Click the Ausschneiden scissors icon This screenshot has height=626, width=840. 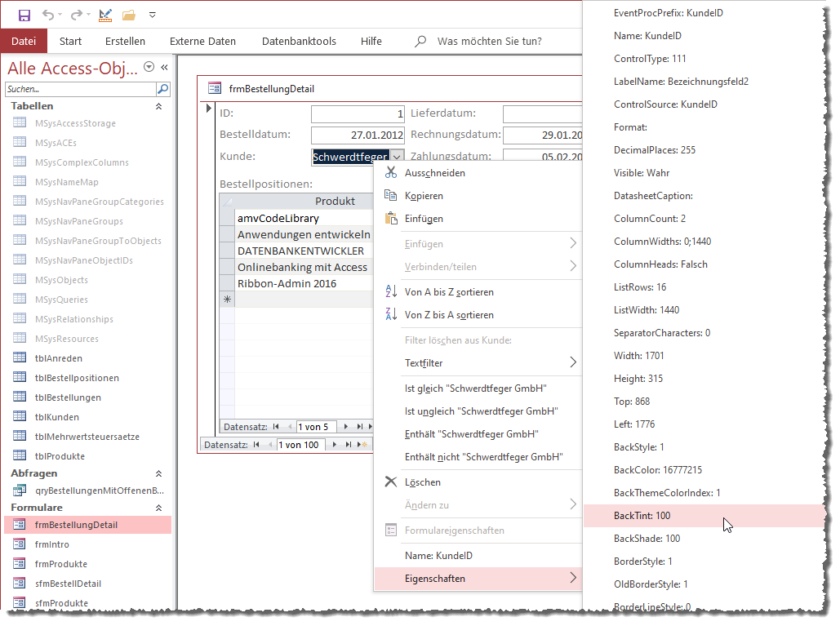pos(391,173)
